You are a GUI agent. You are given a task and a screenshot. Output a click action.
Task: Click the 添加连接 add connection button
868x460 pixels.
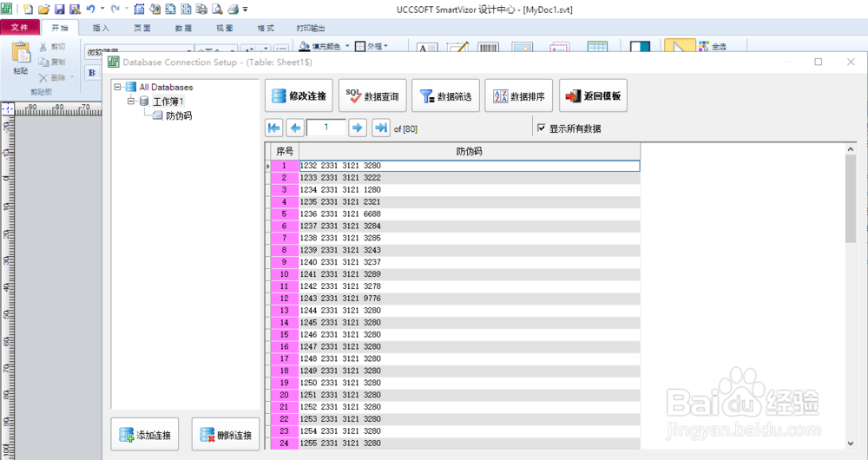coord(145,435)
